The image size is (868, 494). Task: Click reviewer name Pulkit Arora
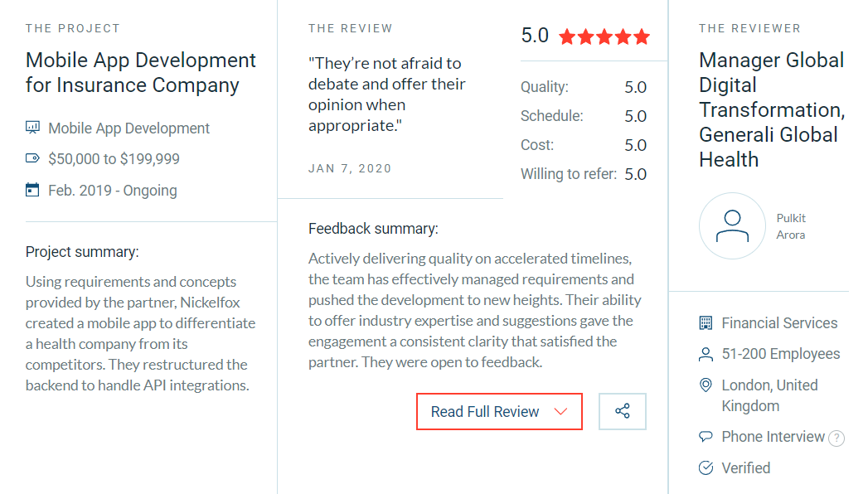point(791,225)
